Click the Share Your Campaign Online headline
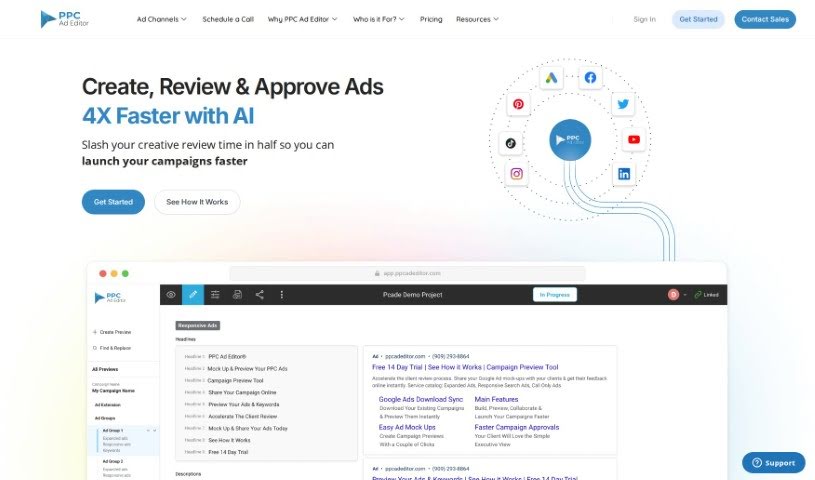815x480 pixels. [242, 393]
